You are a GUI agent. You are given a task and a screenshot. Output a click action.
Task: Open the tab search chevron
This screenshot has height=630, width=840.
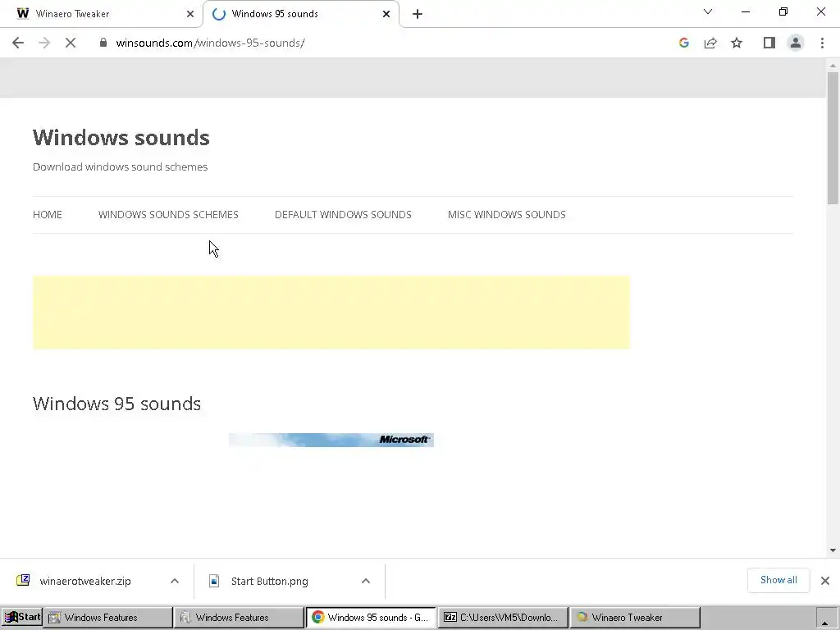[x=708, y=11]
